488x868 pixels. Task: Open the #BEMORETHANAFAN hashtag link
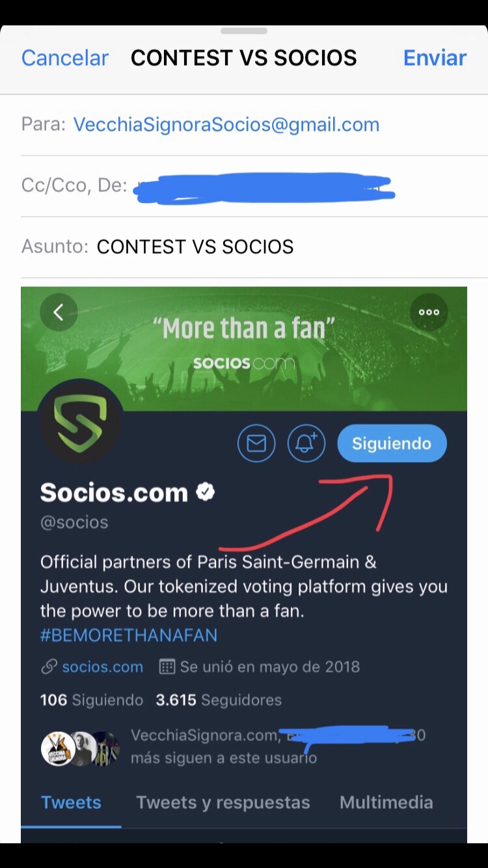pyautogui.click(x=129, y=636)
